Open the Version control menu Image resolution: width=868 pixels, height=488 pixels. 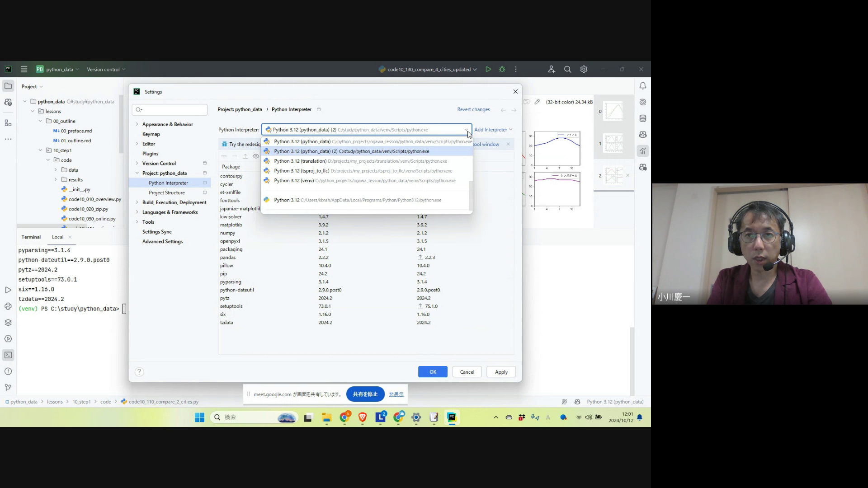pos(106,69)
